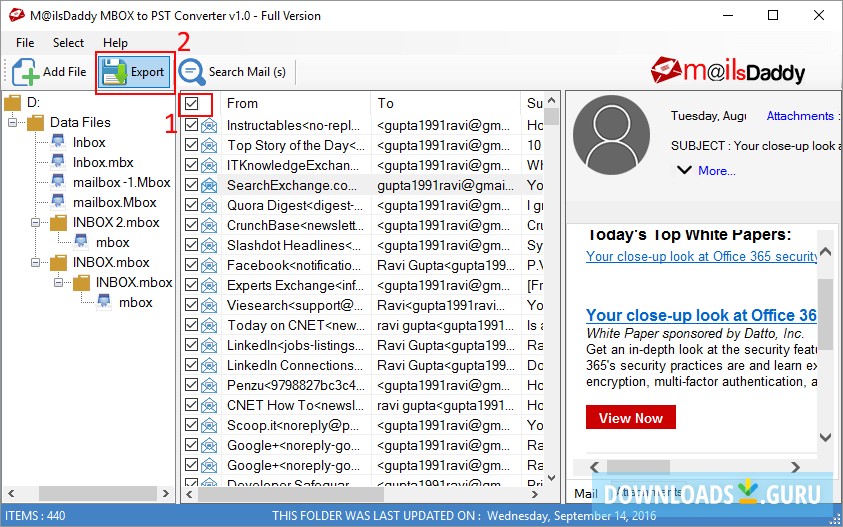Uncheck the Facebook notification mail checkbox
843x527 pixels.
pos(191,265)
